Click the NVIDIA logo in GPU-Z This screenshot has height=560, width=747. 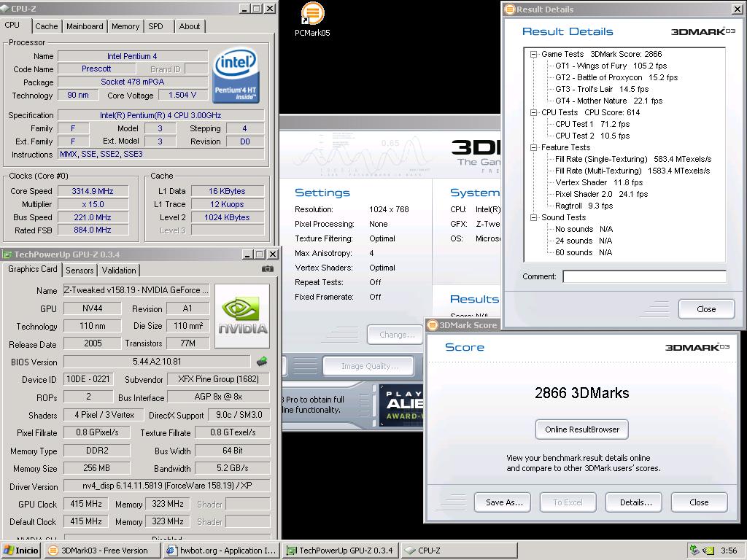click(x=242, y=316)
